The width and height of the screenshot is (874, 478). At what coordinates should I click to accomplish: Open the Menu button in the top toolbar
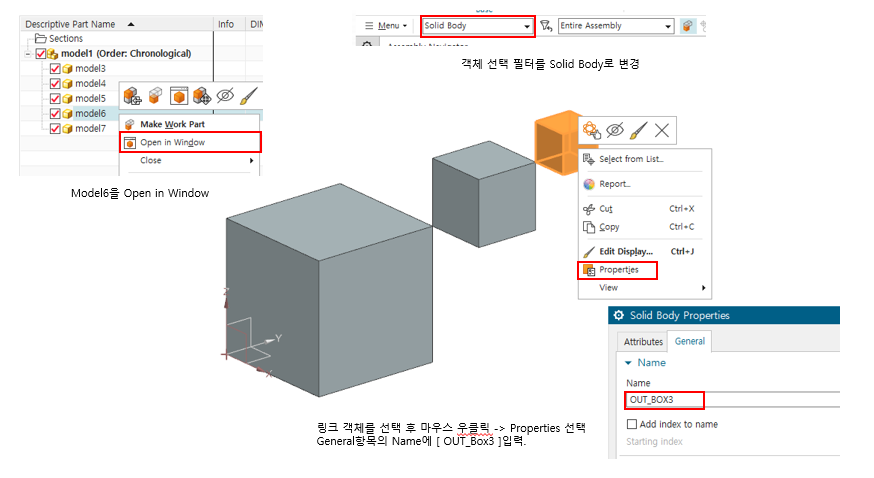click(386, 26)
